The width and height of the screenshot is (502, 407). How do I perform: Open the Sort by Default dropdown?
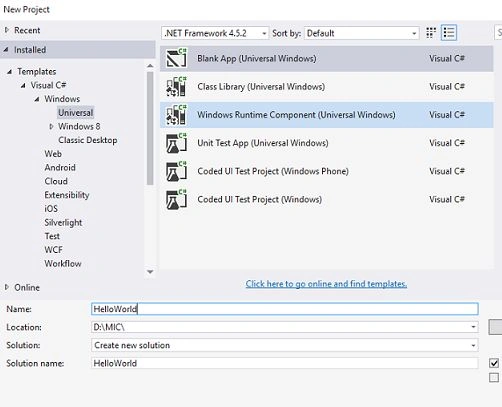tap(362, 33)
